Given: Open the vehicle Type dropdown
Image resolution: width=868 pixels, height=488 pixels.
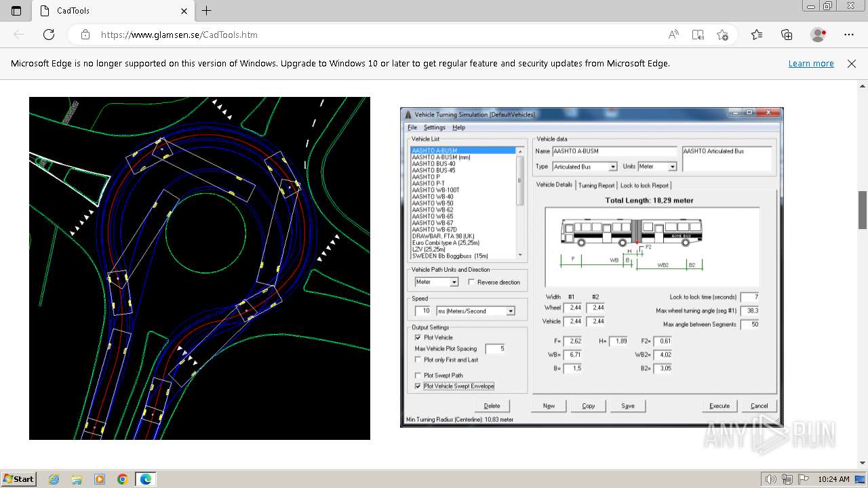Looking at the screenshot, I should [613, 167].
